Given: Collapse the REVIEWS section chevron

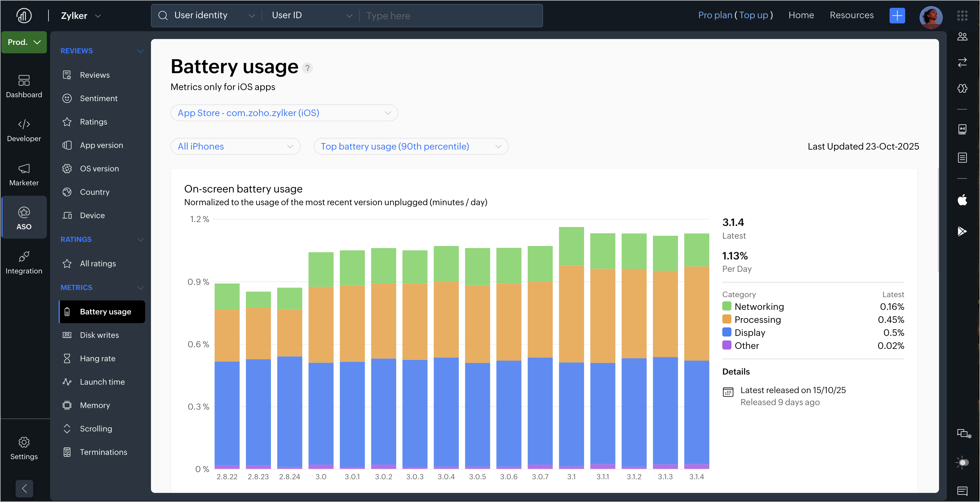Looking at the screenshot, I should [140, 51].
